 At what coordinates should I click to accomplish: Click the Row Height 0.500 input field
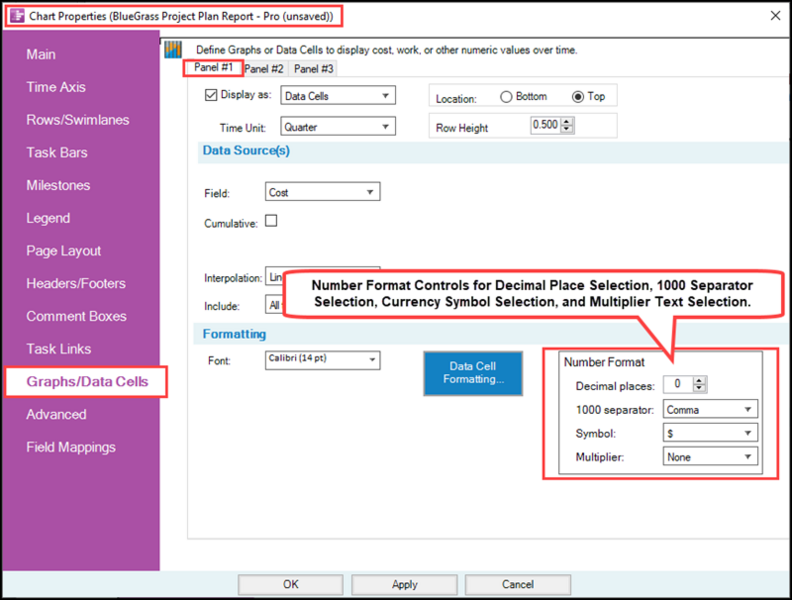pyautogui.click(x=546, y=125)
